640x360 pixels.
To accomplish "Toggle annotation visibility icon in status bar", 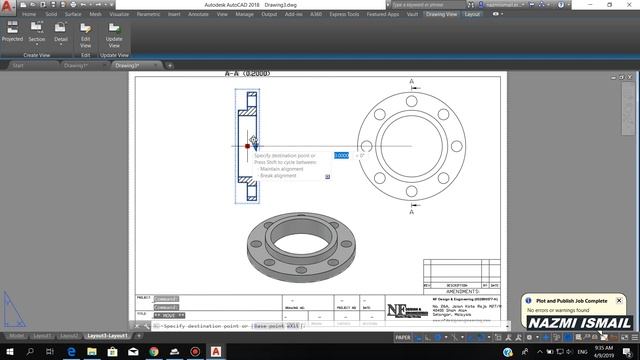I will pyautogui.click(x=509, y=338).
